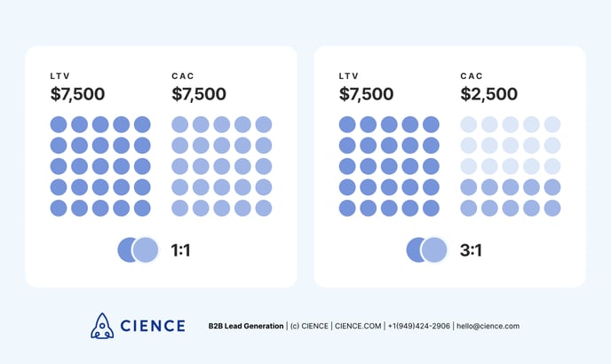Click the left card's LTV $7,500 value
The image size is (611, 364).
pyautogui.click(x=77, y=94)
